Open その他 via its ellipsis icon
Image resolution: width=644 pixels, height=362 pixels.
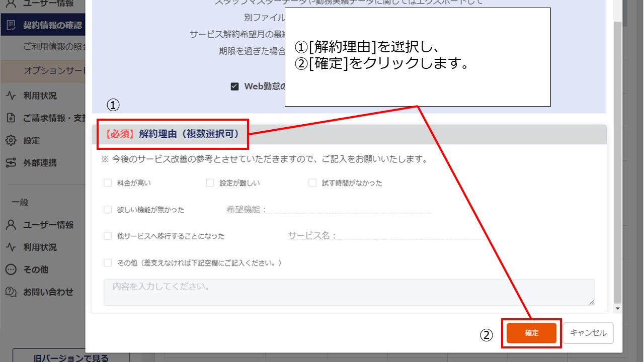pyautogui.click(x=11, y=269)
